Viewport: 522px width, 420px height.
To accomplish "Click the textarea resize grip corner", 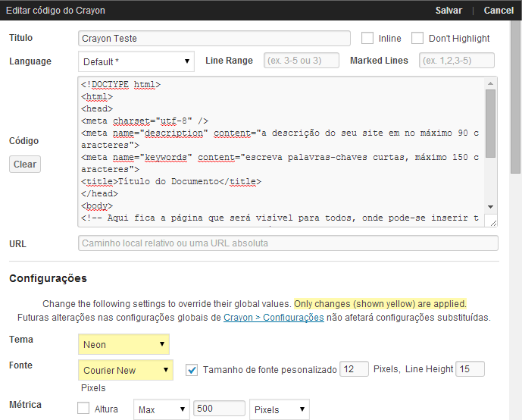I will coord(493,223).
